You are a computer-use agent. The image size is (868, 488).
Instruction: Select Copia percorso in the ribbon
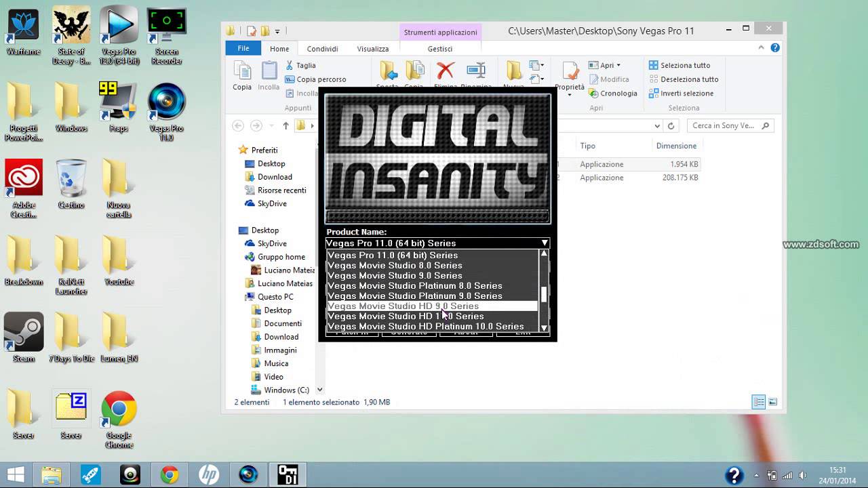click(315, 79)
